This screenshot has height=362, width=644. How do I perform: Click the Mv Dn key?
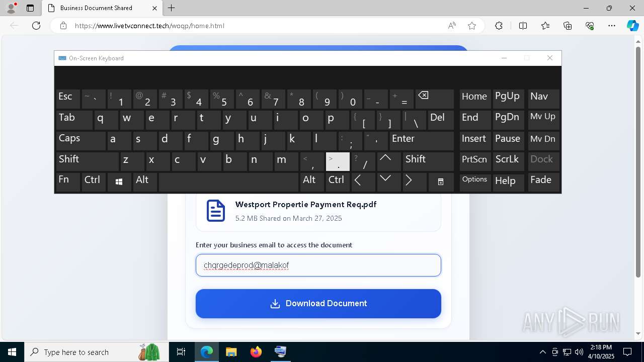(x=543, y=141)
